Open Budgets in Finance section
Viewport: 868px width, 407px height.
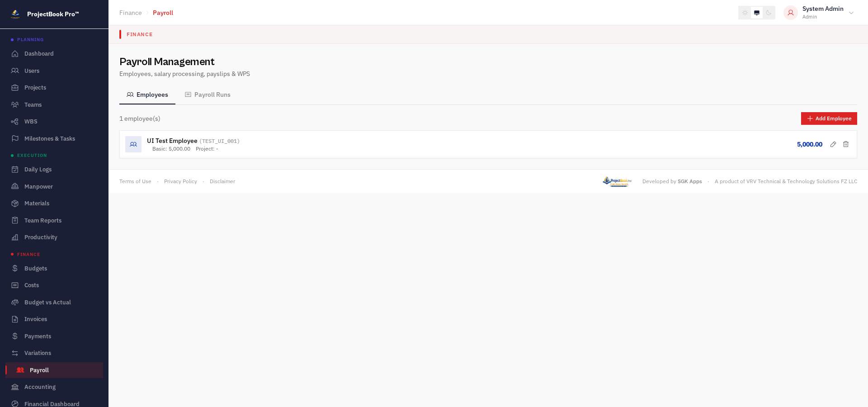[x=54, y=268]
